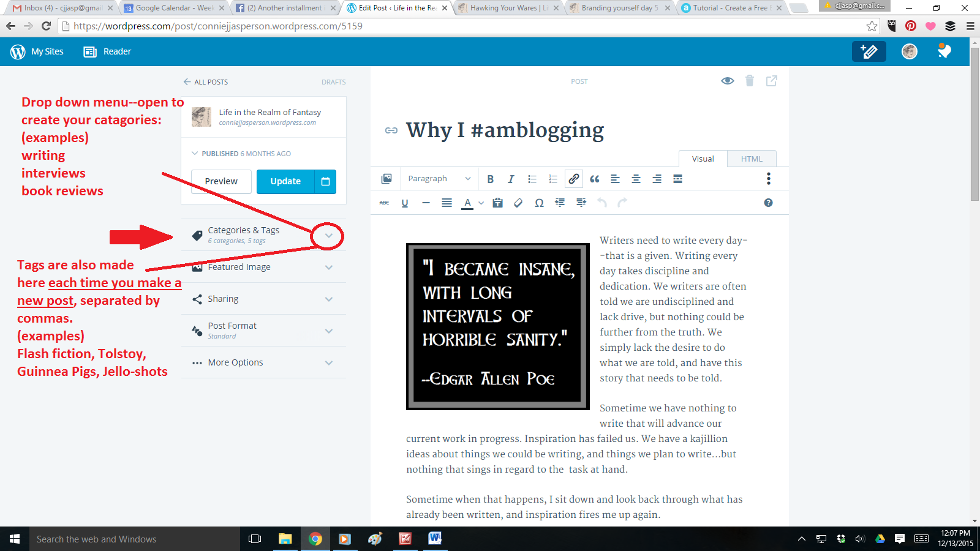Click the Bold formatting icon
Image resolution: width=980 pixels, height=551 pixels.
(x=490, y=179)
